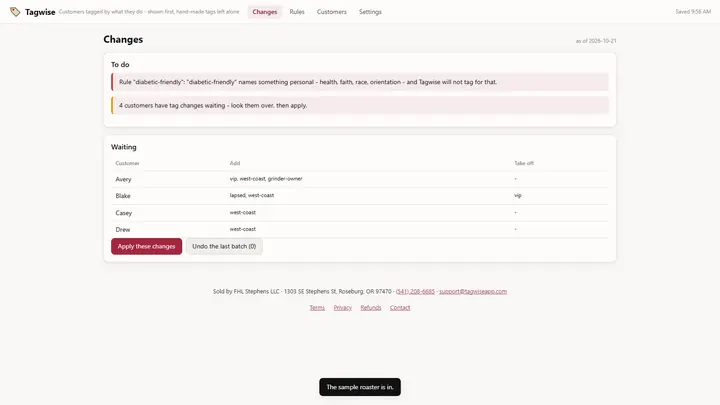Click the as of date label
Viewport: 720px width, 405px height.
point(596,41)
